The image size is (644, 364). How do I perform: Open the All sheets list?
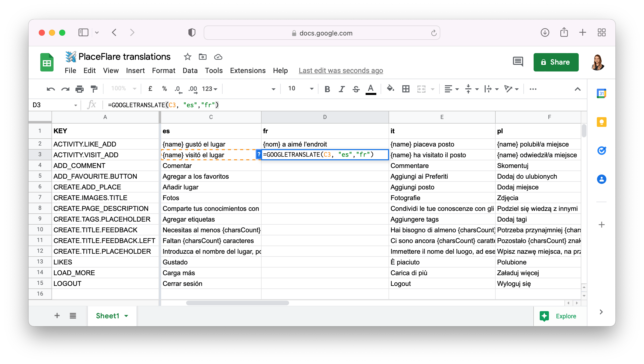pyautogui.click(x=73, y=316)
